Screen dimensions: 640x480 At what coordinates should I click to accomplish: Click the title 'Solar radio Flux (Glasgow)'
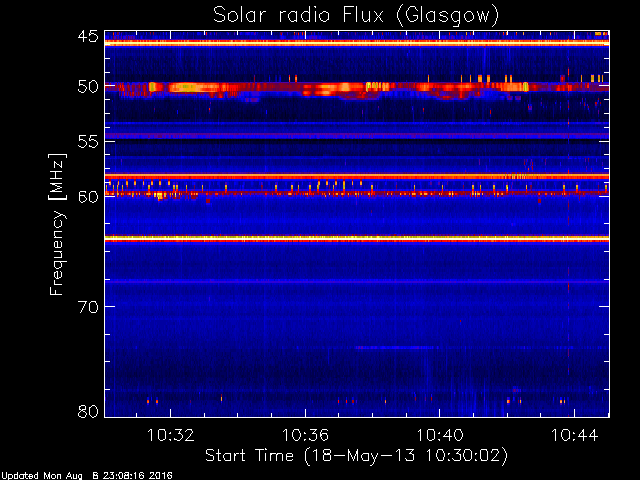tap(356, 16)
